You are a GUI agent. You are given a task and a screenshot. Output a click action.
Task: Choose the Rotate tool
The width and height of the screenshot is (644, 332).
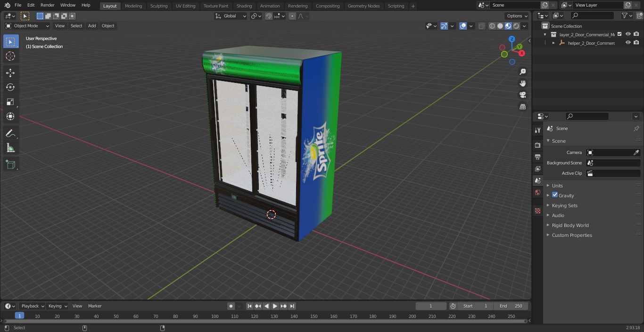click(10, 87)
